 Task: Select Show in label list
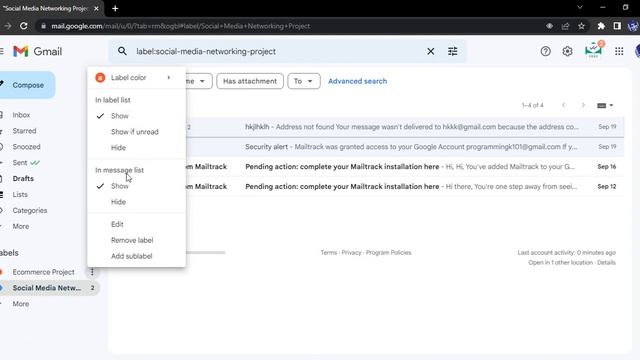pyautogui.click(x=136, y=116)
